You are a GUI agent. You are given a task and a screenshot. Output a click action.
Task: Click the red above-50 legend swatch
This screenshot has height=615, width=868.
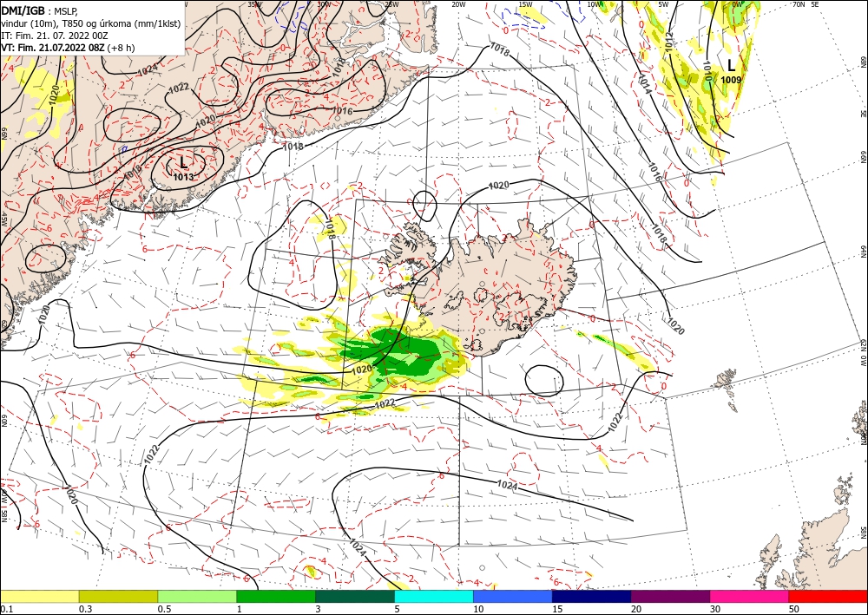click(828, 596)
